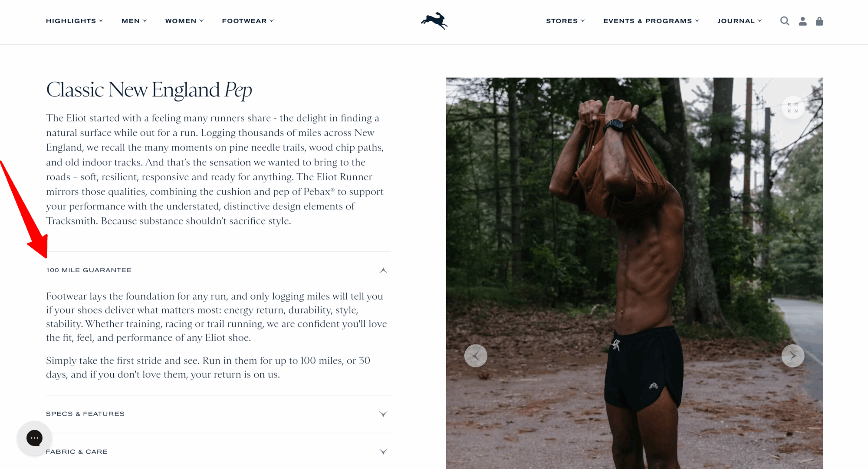Advance to the next gallery image
Viewport: 868px width, 469px height.
click(x=792, y=356)
